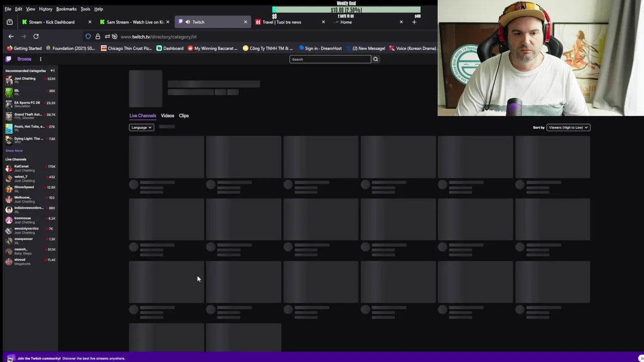Open caseoh_ live channel
Image resolution: width=644 pixels, height=362 pixels.
tap(30, 251)
